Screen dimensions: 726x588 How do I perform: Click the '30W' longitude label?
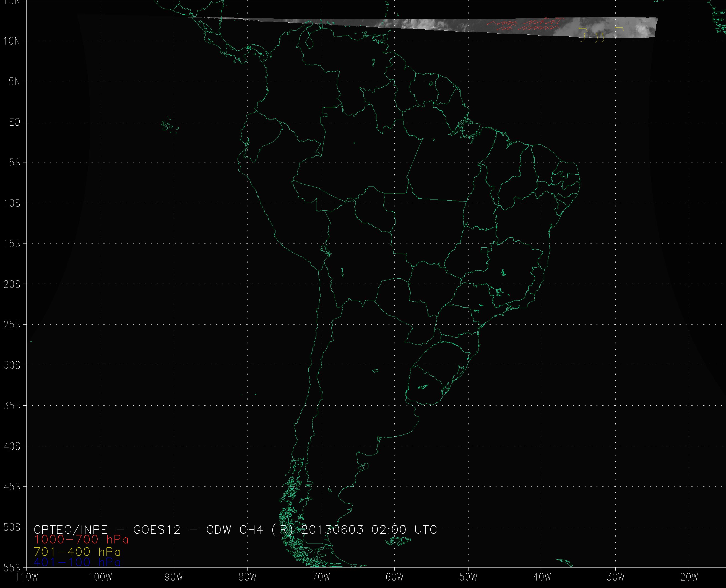click(x=616, y=577)
